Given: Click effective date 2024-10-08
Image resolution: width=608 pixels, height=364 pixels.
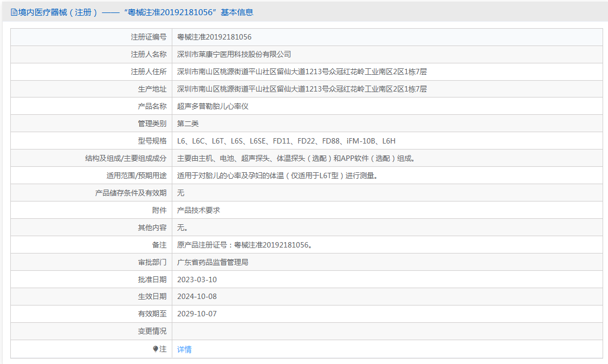Looking at the screenshot, I should (x=197, y=296).
